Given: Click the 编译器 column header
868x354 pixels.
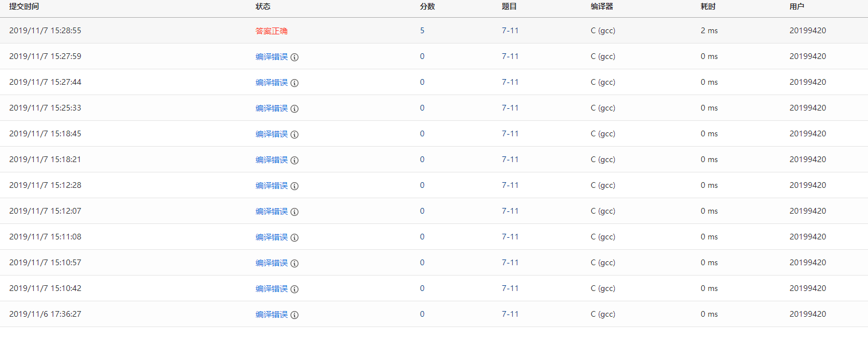Looking at the screenshot, I should click(602, 6).
